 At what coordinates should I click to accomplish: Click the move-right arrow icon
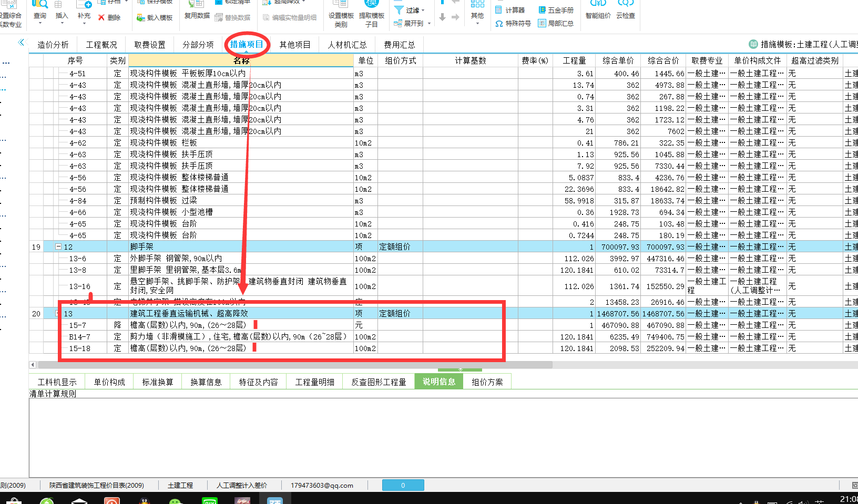[455, 17]
